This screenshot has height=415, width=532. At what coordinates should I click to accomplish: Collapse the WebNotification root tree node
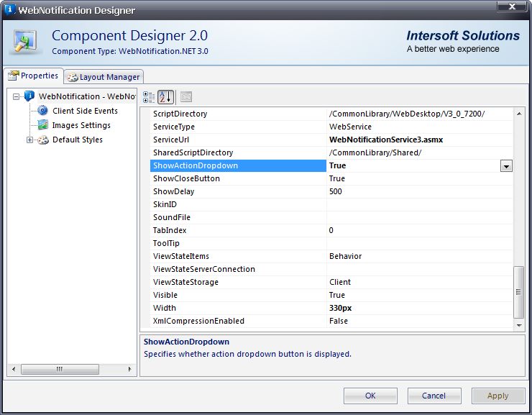point(17,96)
